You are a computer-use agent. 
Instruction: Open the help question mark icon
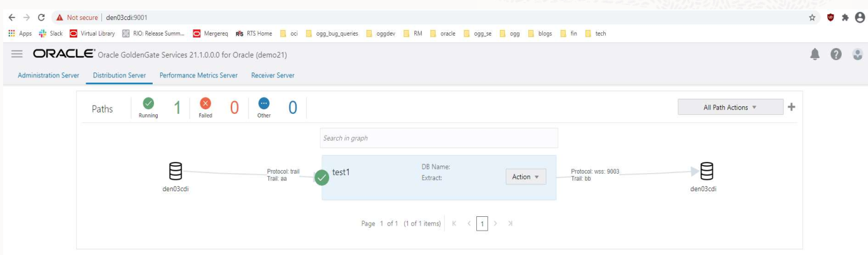[x=836, y=54]
